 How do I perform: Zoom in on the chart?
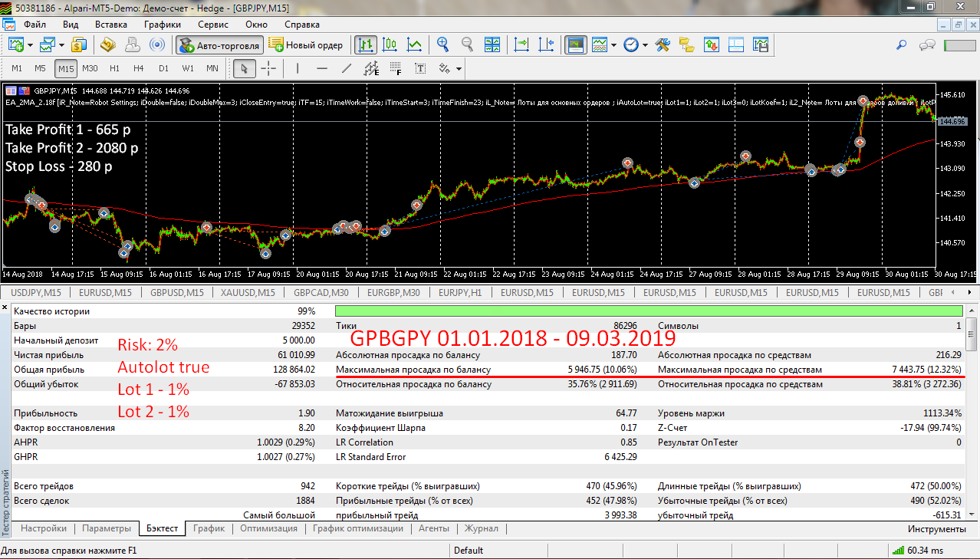click(x=443, y=44)
